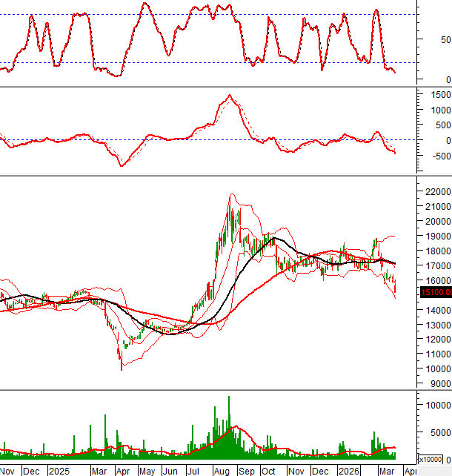Click the 12000 price axis label

pyautogui.click(x=436, y=340)
